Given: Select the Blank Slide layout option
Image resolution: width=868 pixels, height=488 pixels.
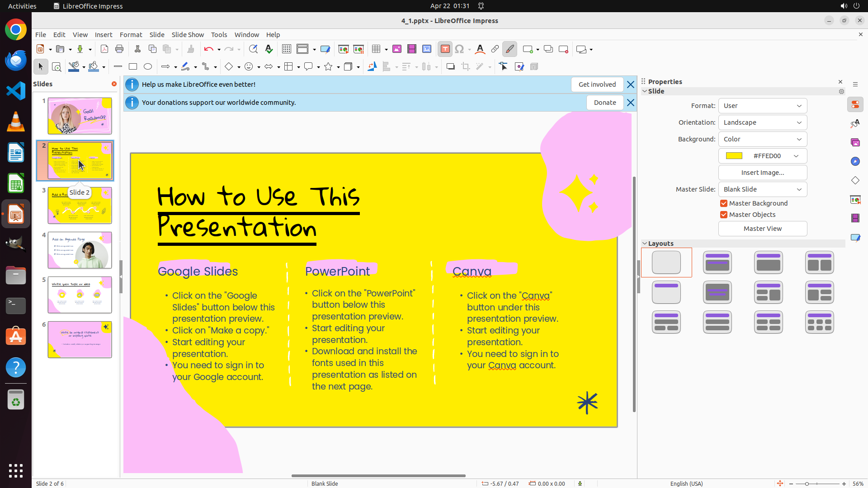Looking at the screenshot, I should [666, 263].
